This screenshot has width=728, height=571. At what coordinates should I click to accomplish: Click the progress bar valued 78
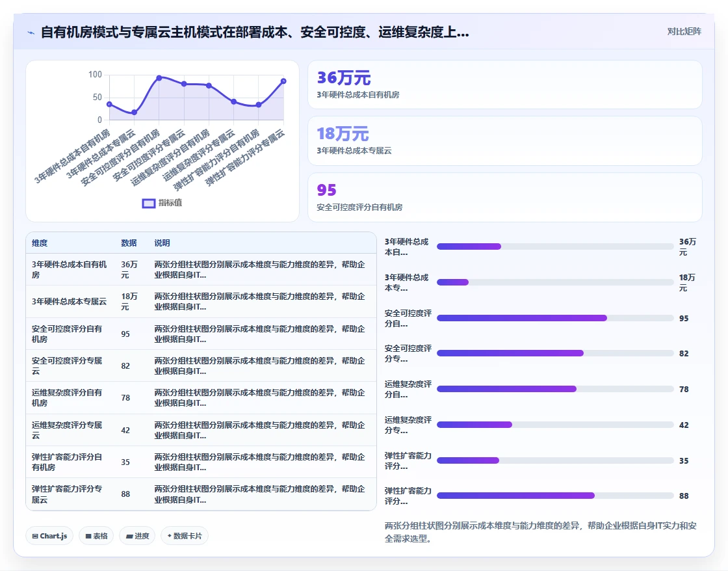pyautogui.click(x=555, y=390)
